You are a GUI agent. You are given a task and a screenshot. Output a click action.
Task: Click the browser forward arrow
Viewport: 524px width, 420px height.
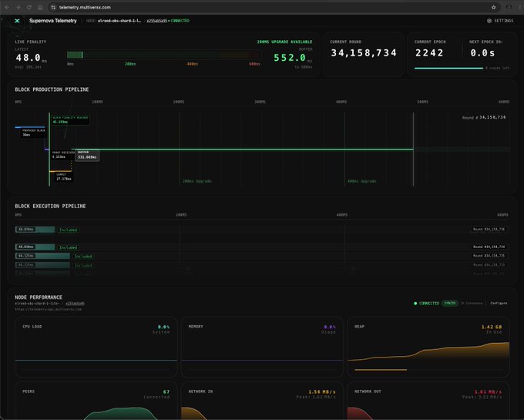[18, 8]
